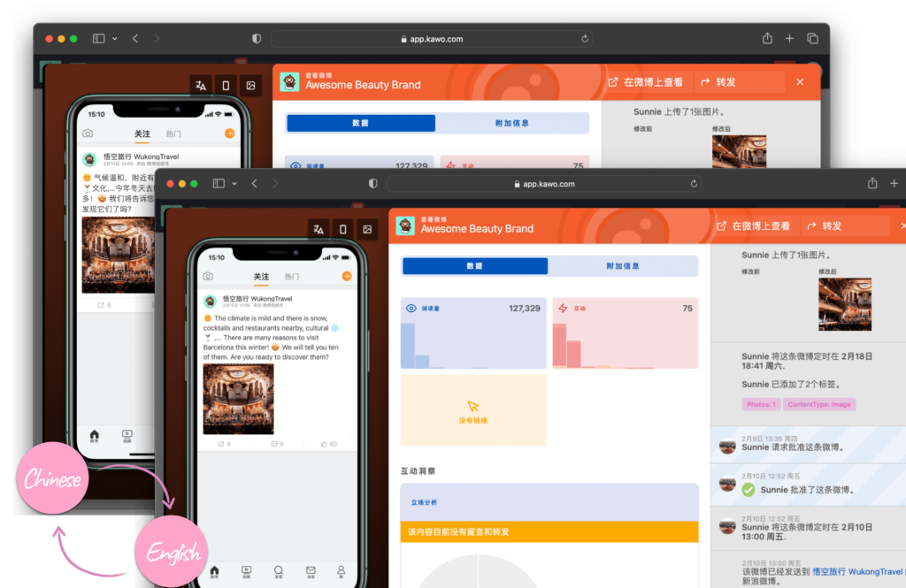This screenshot has width=906, height=588.
Task: Click 在微博上查看 button in front window
Action: [754, 225]
